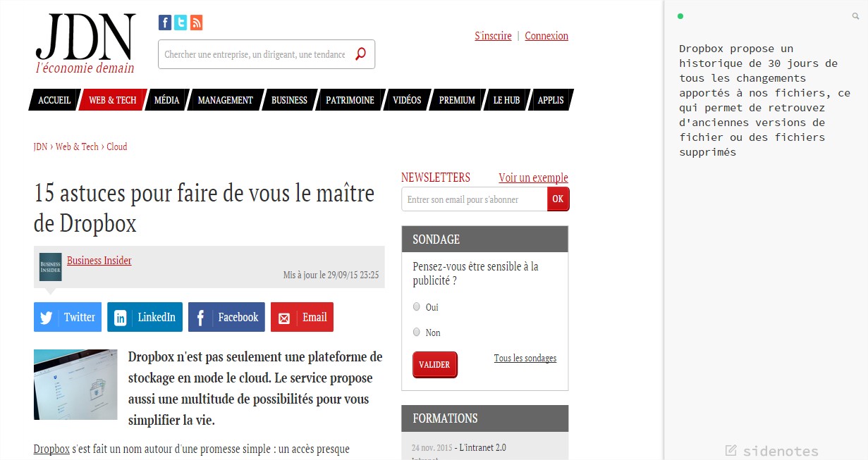Click the sidenotes edit logo icon

coord(731,450)
